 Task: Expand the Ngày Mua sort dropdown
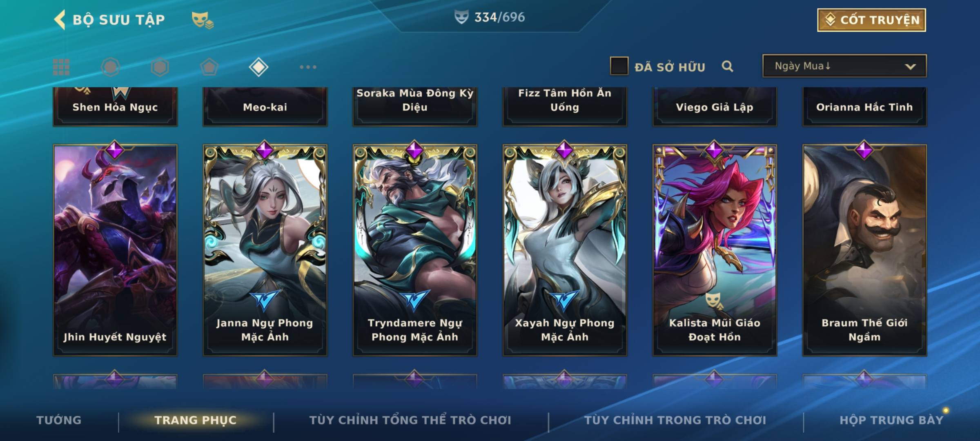pos(844,66)
